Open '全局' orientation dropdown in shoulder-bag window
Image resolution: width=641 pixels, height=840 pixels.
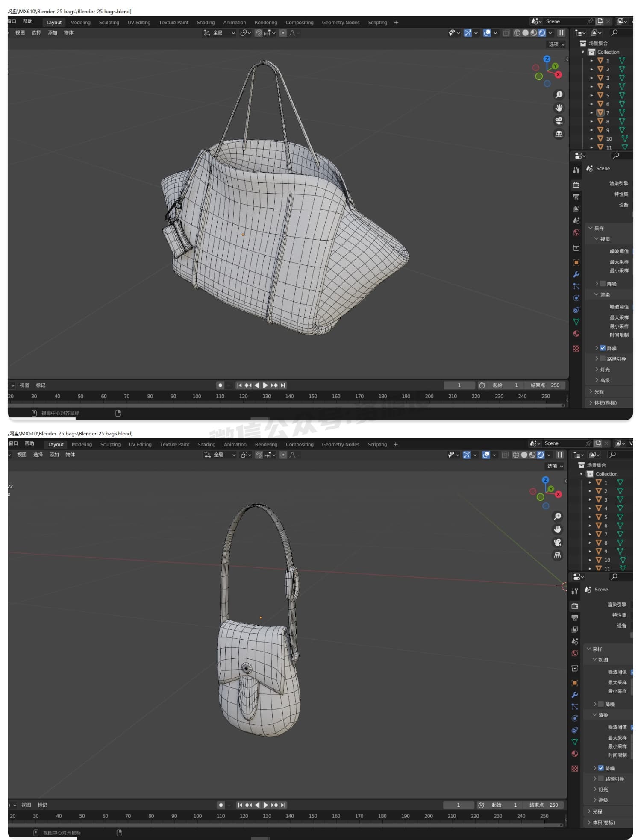tap(221, 455)
